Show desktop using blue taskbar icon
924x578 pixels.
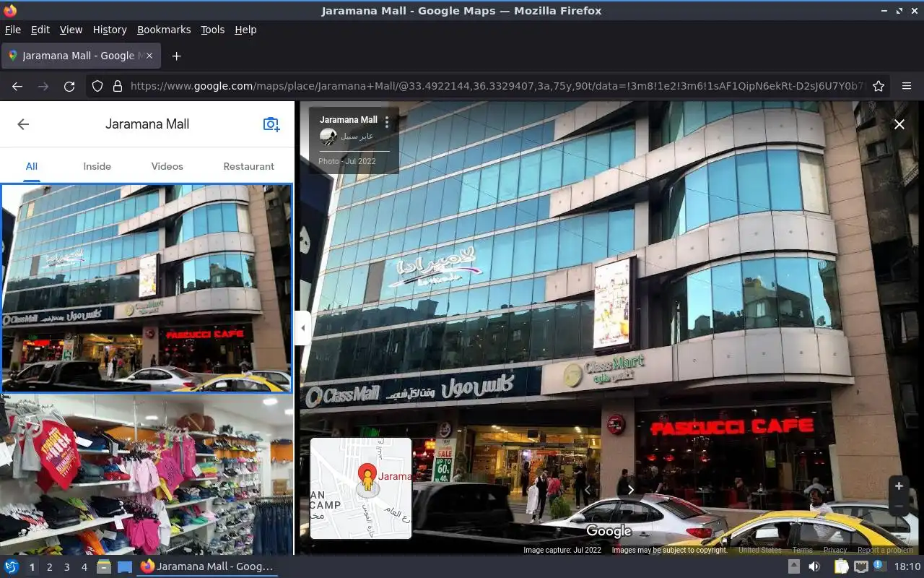tap(124, 567)
